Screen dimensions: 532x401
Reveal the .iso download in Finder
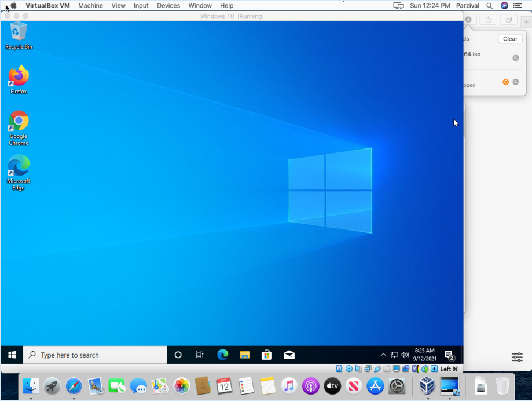coord(515,58)
